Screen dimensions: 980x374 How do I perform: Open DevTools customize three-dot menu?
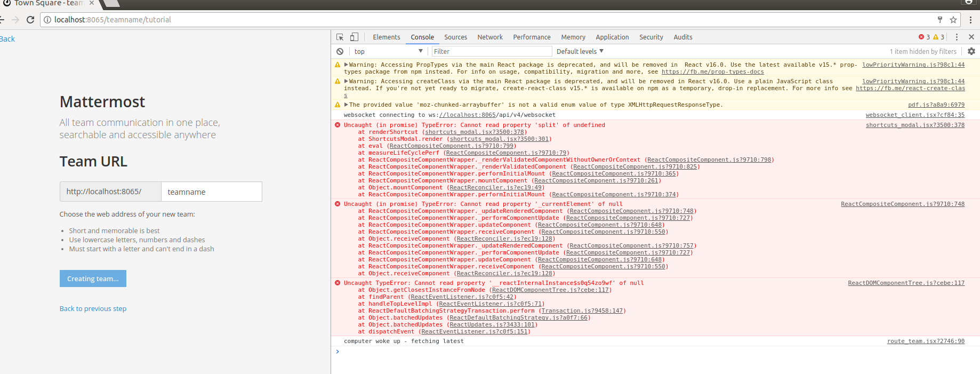click(x=957, y=37)
